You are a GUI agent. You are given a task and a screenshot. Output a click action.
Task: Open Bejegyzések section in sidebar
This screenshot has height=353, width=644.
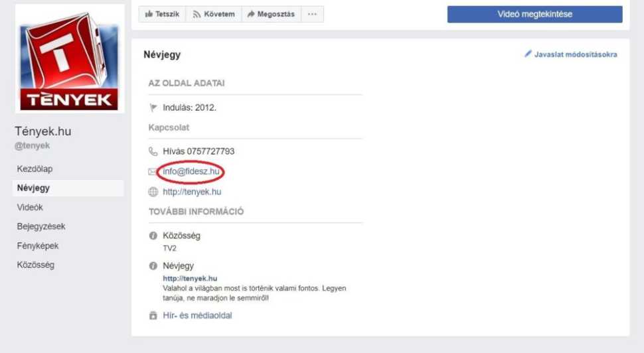point(41,226)
